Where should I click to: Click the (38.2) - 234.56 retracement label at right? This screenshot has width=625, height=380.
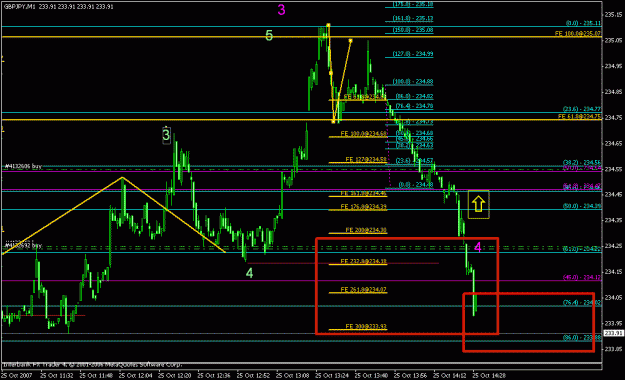pyautogui.click(x=582, y=163)
